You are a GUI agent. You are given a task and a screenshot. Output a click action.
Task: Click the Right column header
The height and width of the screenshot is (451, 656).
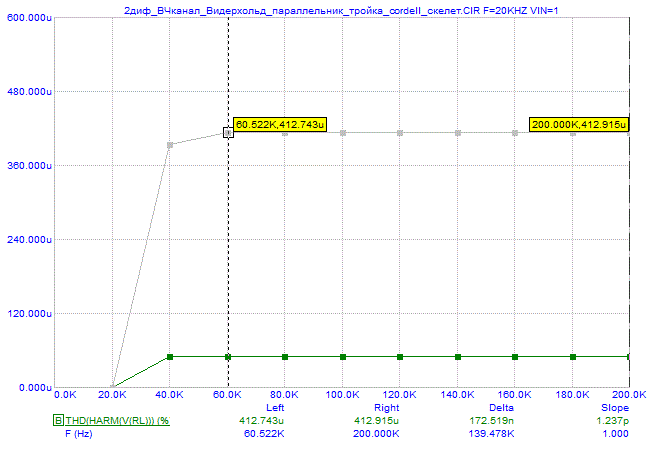pos(387,408)
